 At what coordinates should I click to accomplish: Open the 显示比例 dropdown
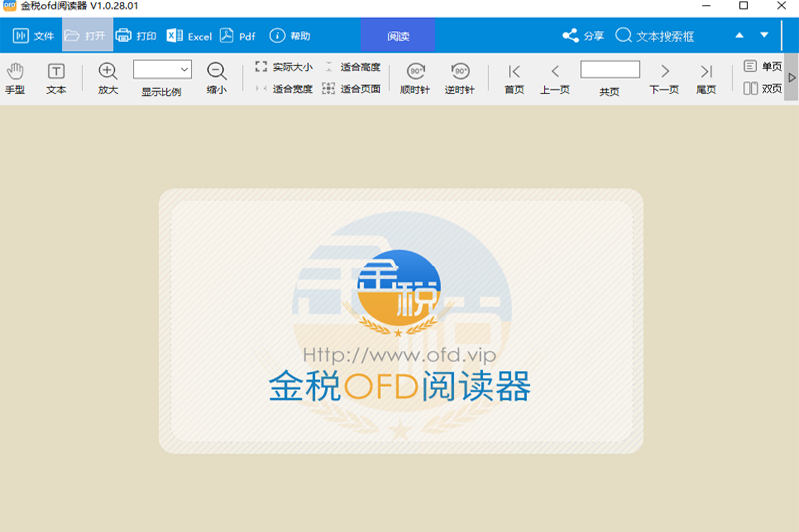162,69
